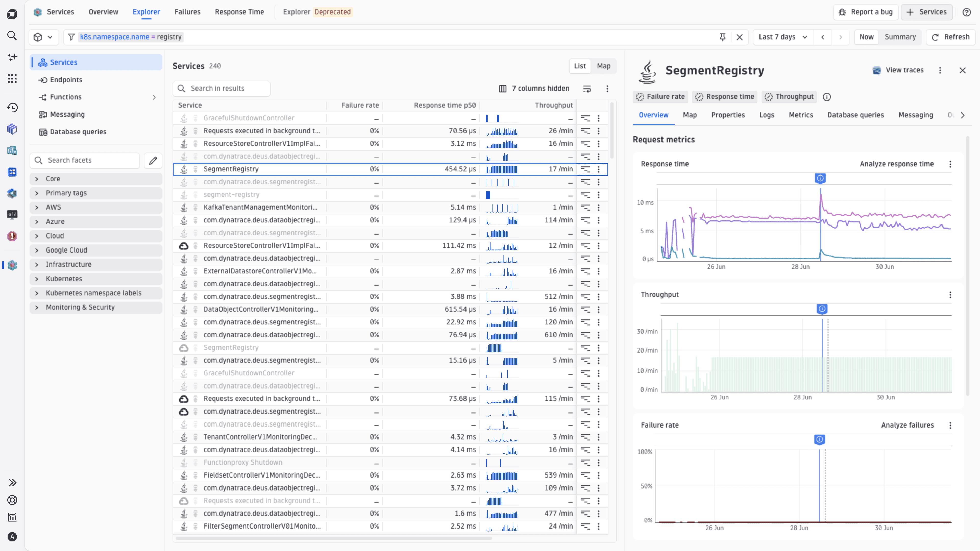Viewport: 980px width, 551px height.
Task: Open row menu for KafkaTenantManagementMonitori row
Action: (599, 208)
